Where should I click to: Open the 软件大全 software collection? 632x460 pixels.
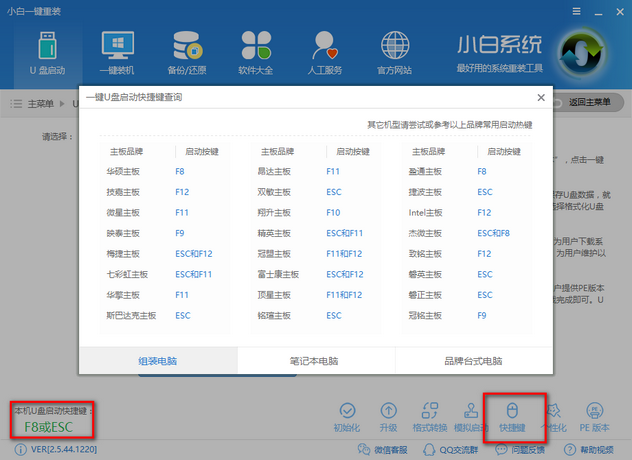(256, 52)
